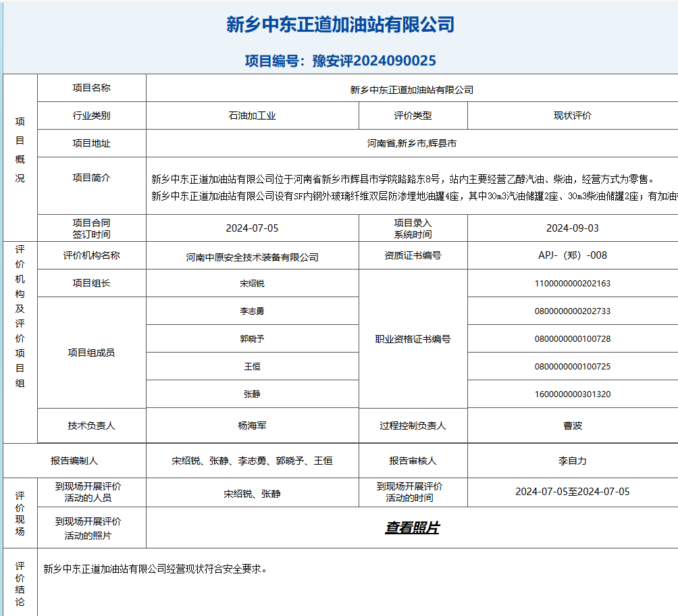Image resolution: width=678 pixels, height=616 pixels.
Task: Click the 到现场开展评价活动的时间 label
Action: tap(409, 492)
